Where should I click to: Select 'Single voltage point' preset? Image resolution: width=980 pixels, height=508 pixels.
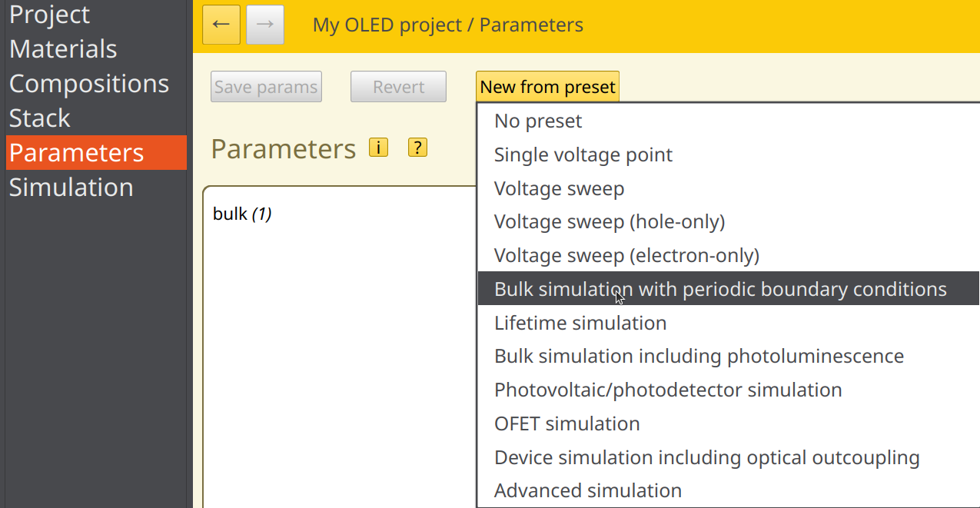click(583, 154)
